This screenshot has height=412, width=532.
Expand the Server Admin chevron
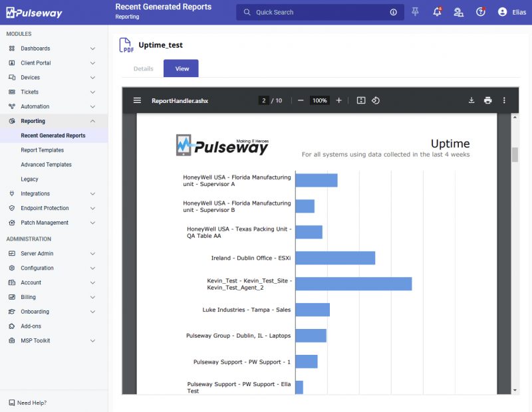pyautogui.click(x=92, y=254)
